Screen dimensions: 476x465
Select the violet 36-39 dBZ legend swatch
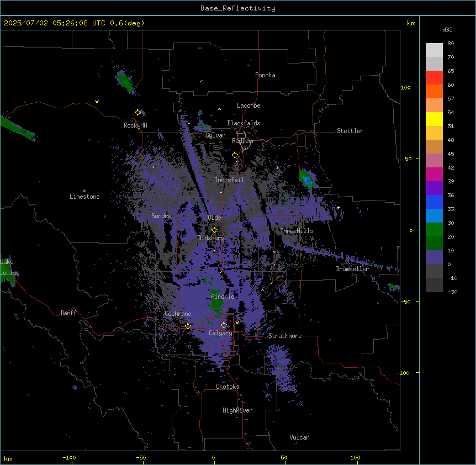coord(434,188)
